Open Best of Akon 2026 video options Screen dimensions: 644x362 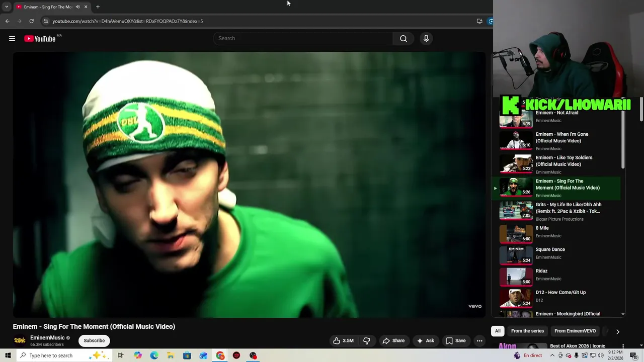click(x=623, y=346)
